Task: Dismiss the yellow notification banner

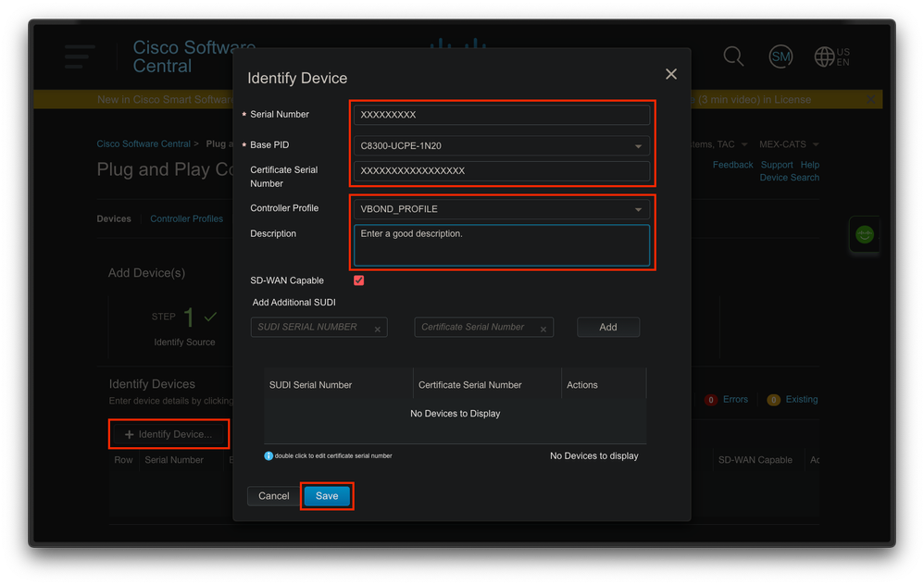Action: click(870, 99)
